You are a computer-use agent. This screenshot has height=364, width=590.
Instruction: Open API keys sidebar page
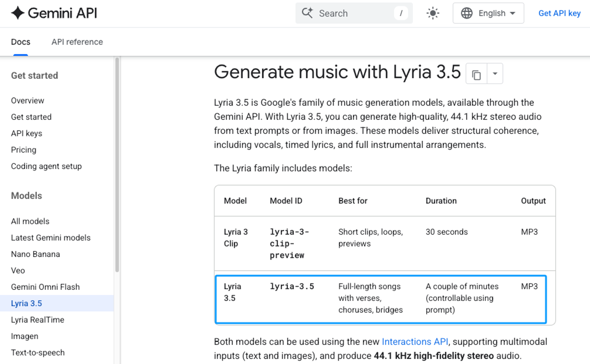coord(27,133)
